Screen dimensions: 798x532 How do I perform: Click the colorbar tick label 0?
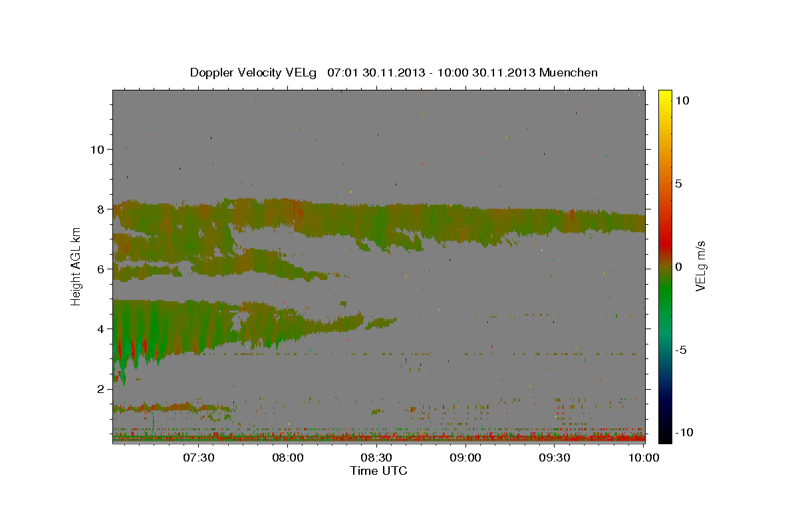[x=678, y=267]
